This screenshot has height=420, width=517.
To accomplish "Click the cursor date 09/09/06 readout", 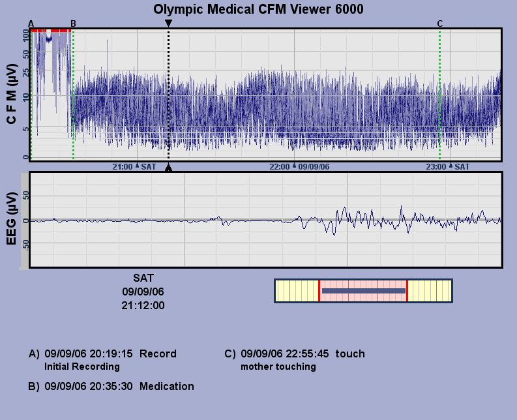I will pyautogui.click(x=143, y=292).
